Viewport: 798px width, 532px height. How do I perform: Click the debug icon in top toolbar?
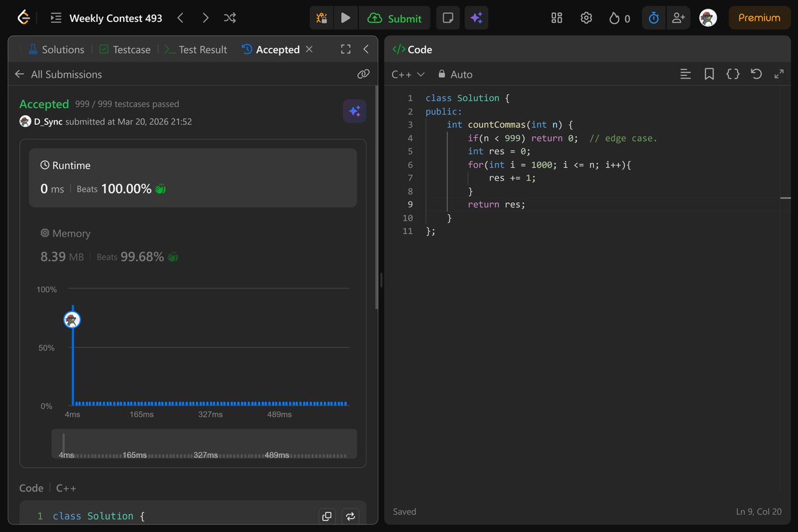[x=321, y=18]
